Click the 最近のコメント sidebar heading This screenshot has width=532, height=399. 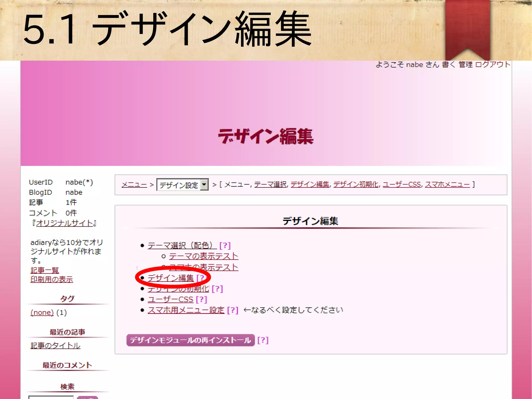67,365
